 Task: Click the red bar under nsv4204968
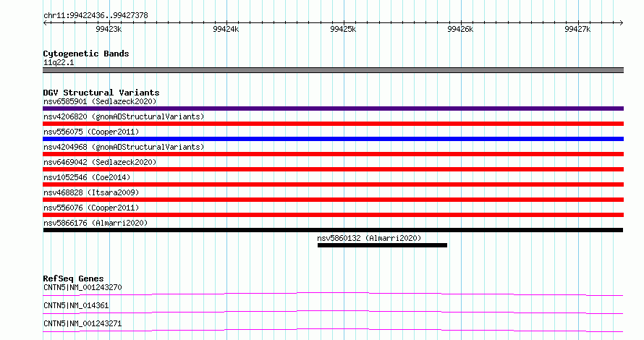333,154
